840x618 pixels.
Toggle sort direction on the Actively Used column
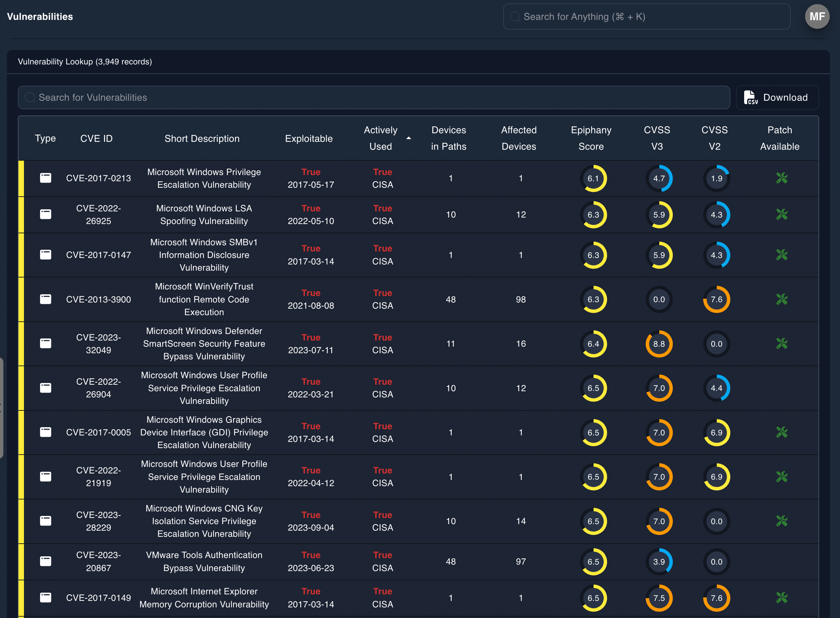409,138
